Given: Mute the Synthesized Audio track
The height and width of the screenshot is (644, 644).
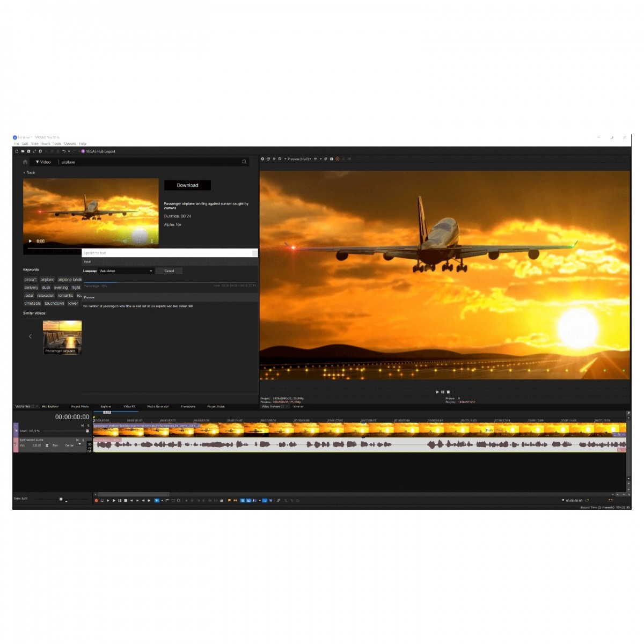Looking at the screenshot, I should click(x=77, y=440).
